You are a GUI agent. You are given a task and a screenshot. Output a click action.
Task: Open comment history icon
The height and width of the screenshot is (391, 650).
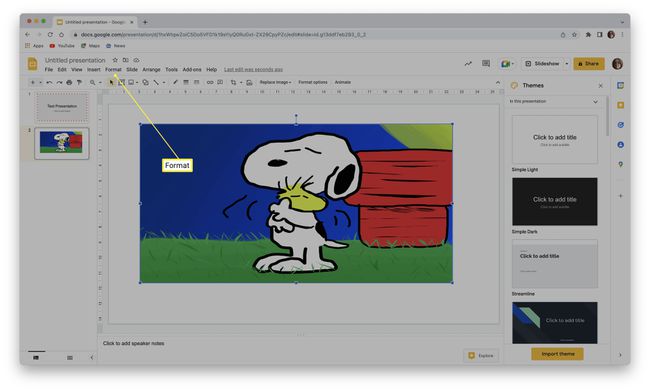click(x=486, y=63)
